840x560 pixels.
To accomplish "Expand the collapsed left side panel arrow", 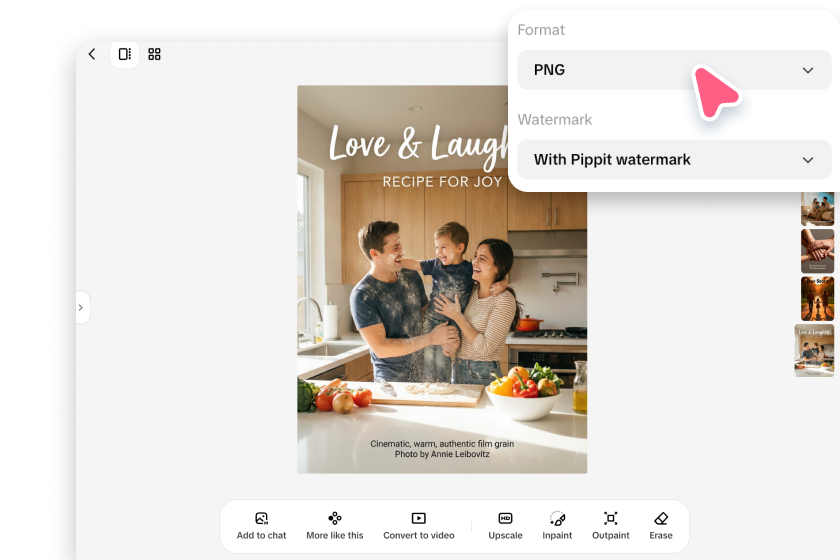I will click(82, 308).
